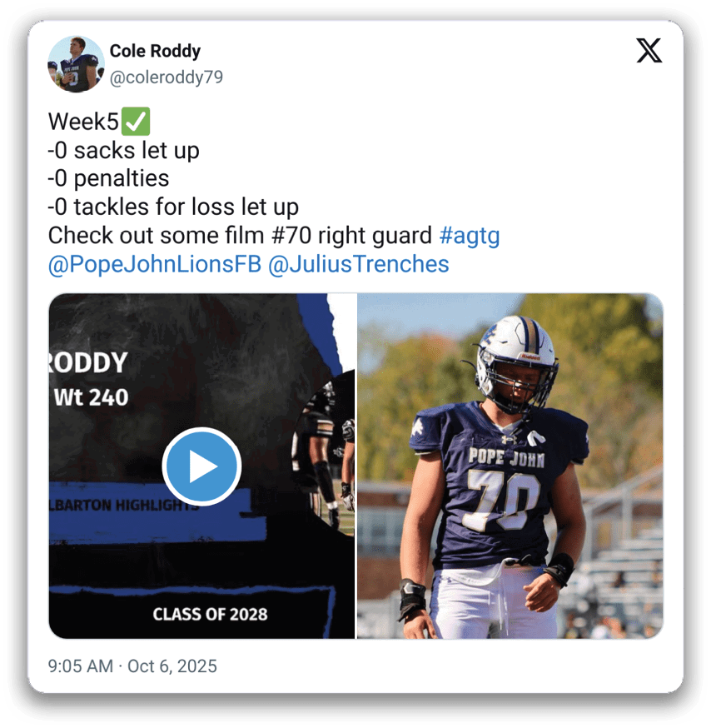
Task: Click the BARTON HIGHLIGHTS banner in video
Action: pyautogui.click(x=124, y=505)
